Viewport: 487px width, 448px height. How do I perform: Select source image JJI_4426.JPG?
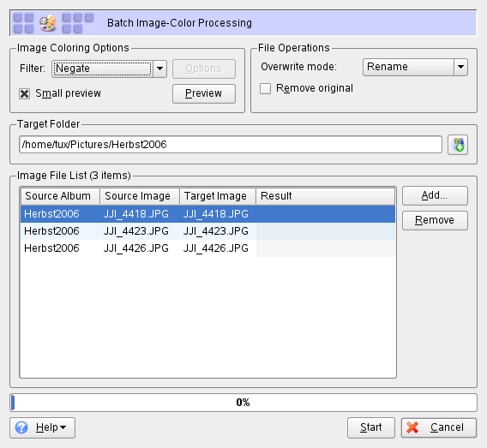pos(136,248)
